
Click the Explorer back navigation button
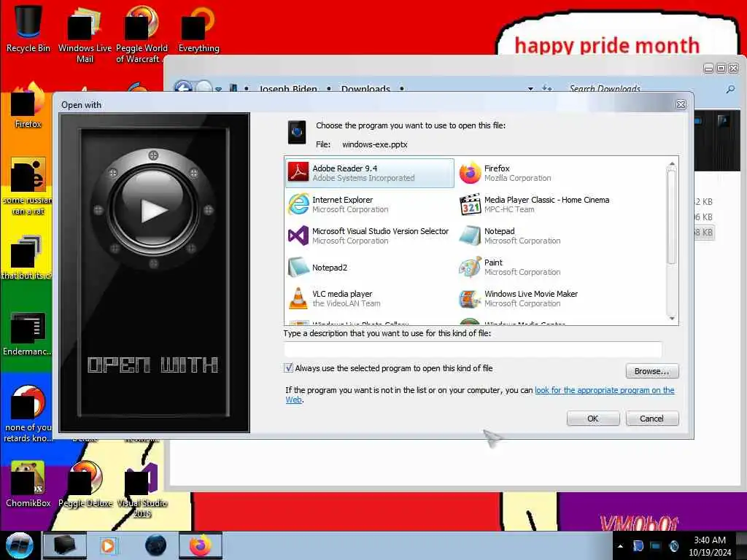[x=183, y=87]
